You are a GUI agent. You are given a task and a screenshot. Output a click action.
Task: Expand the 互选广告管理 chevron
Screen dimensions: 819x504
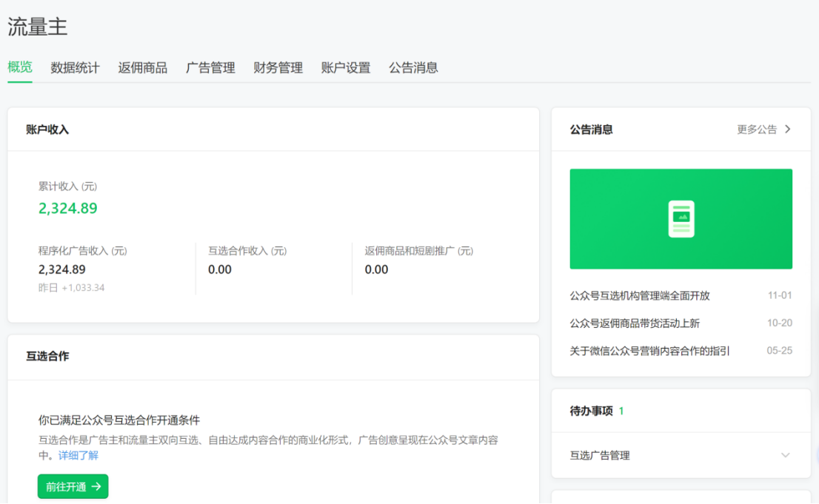pos(785,455)
